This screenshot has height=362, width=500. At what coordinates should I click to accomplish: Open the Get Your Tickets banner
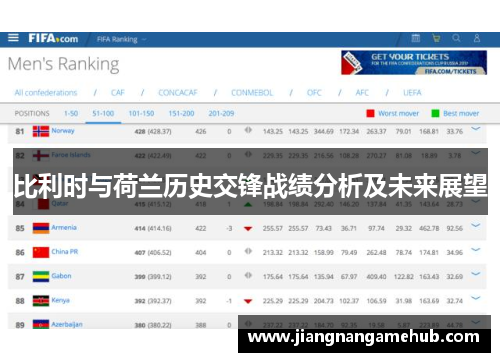pos(414,63)
